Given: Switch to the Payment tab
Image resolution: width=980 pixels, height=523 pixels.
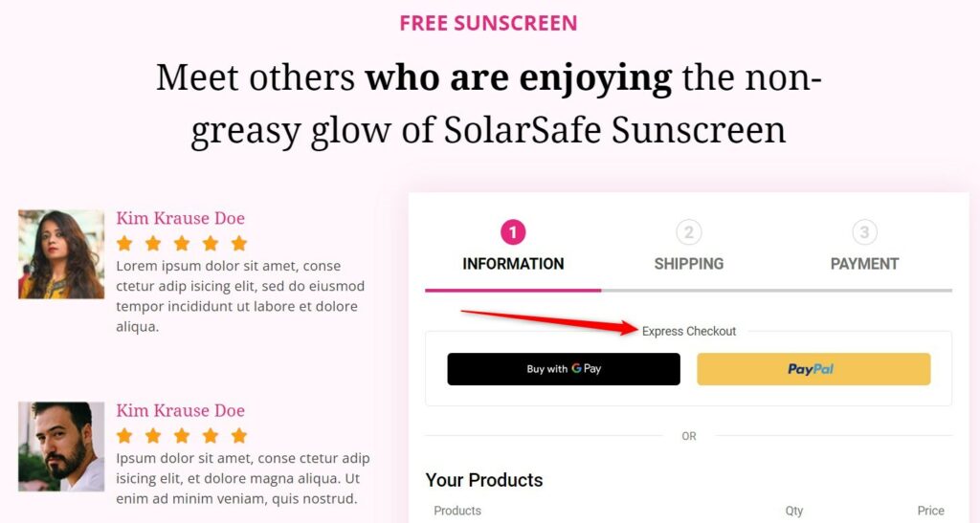Looking at the screenshot, I should (x=864, y=264).
